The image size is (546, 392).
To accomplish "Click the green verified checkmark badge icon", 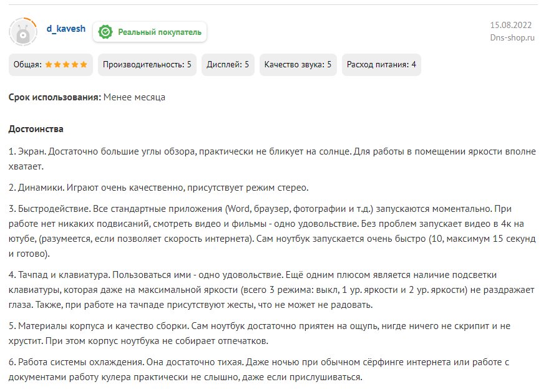I will point(106,32).
